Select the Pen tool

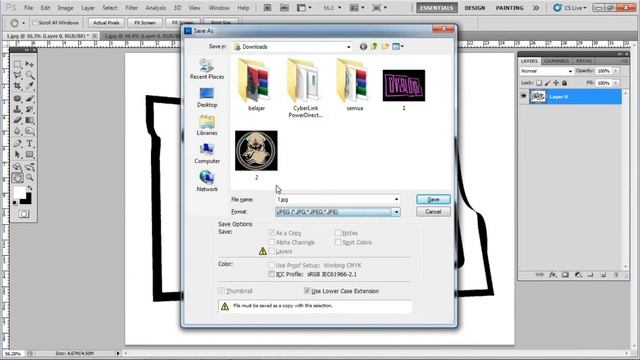pos(18,144)
